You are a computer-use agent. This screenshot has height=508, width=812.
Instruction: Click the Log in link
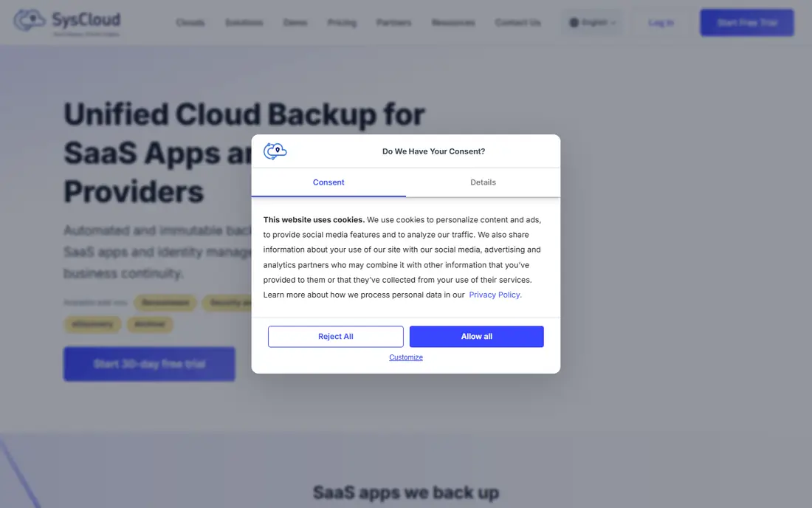point(661,23)
